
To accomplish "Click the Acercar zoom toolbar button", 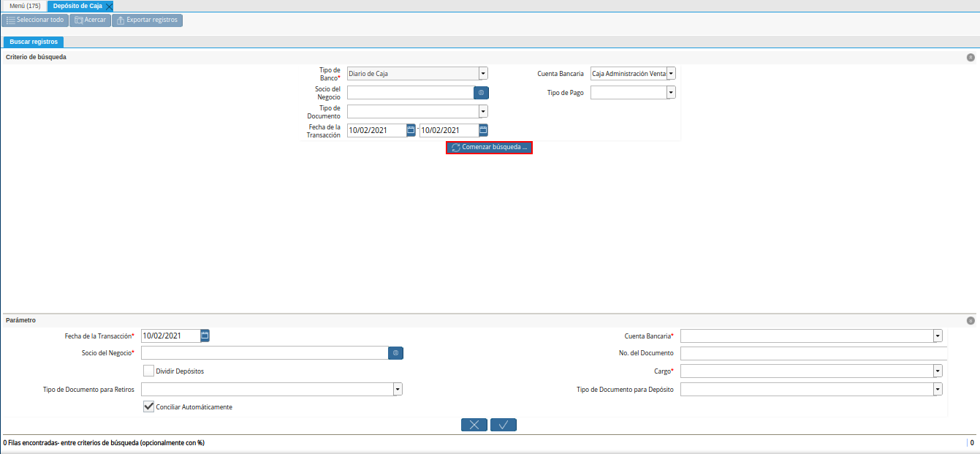I will click(90, 20).
